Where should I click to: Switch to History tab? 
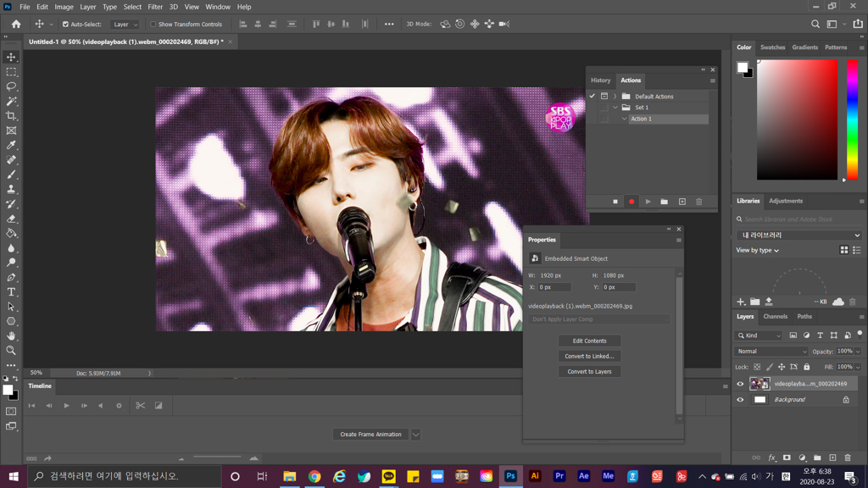click(x=600, y=80)
